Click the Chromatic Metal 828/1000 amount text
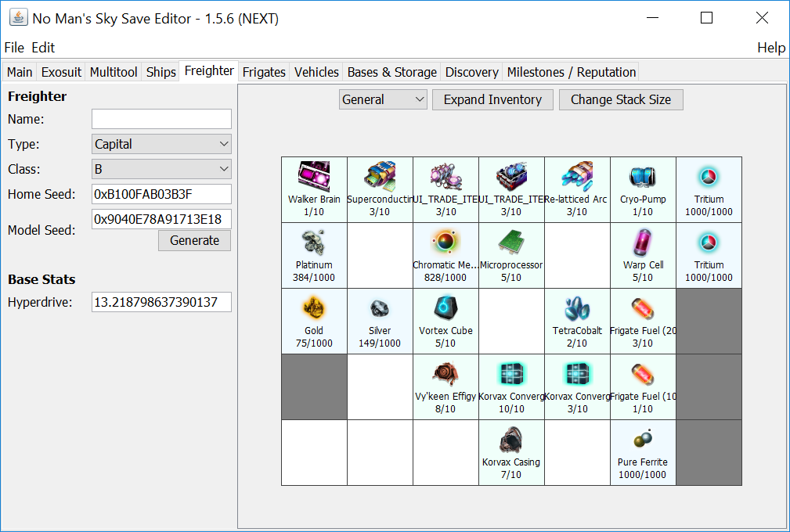 (446, 277)
